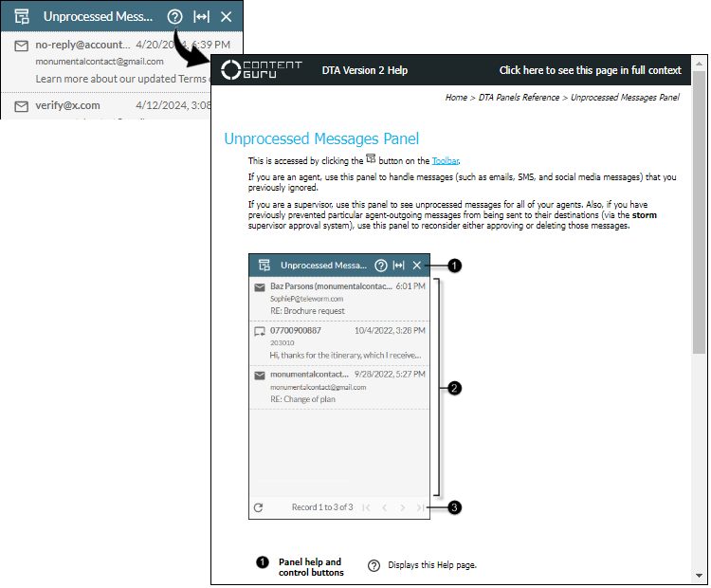
Task: Click the previous page arrow in example panel
Action: (384, 507)
